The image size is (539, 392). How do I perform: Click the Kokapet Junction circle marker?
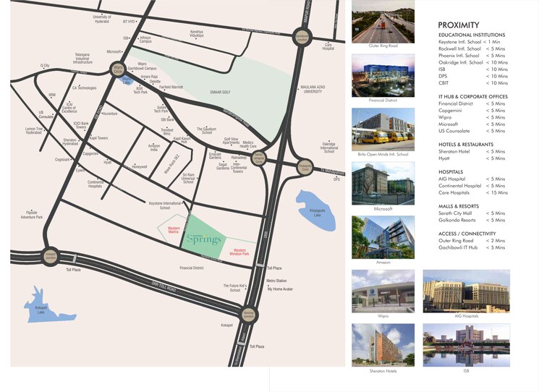coord(51,255)
